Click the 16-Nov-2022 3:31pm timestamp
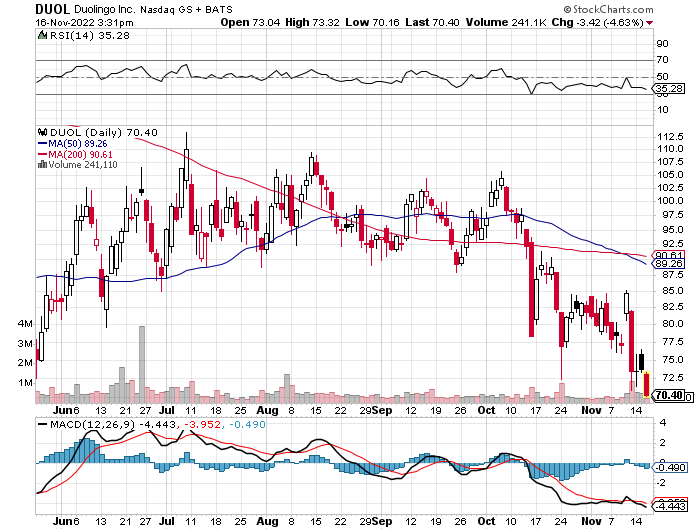This screenshot has width=700, height=530. click(x=84, y=23)
